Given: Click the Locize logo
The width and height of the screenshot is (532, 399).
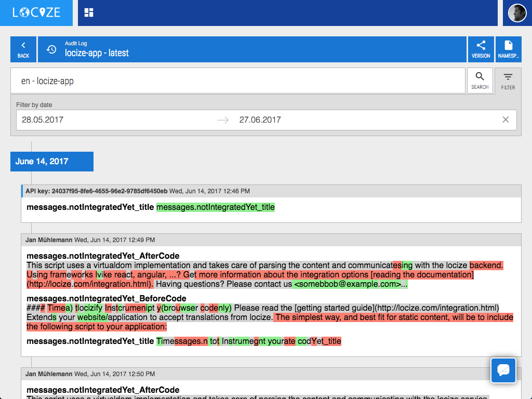Looking at the screenshot, I should (x=36, y=12).
